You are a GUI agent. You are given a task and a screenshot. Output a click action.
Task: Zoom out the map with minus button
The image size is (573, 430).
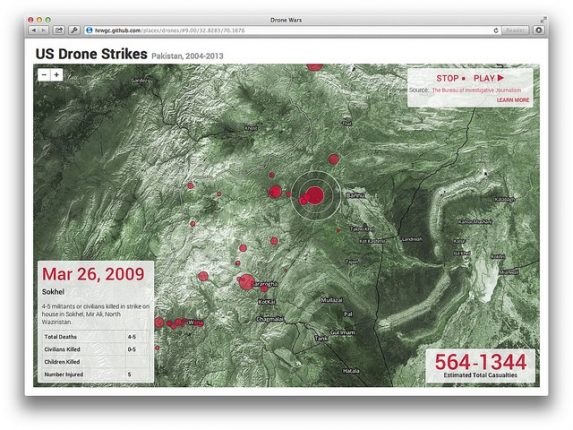44,75
